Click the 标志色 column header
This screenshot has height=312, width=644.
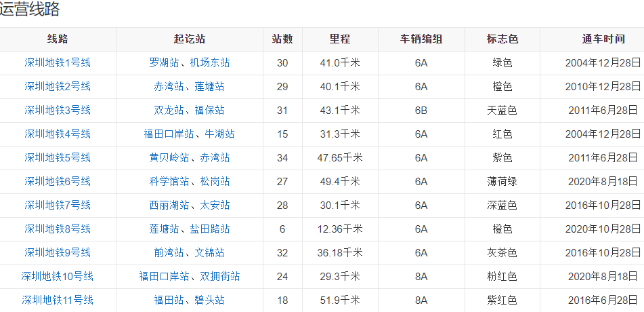click(502, 39)
